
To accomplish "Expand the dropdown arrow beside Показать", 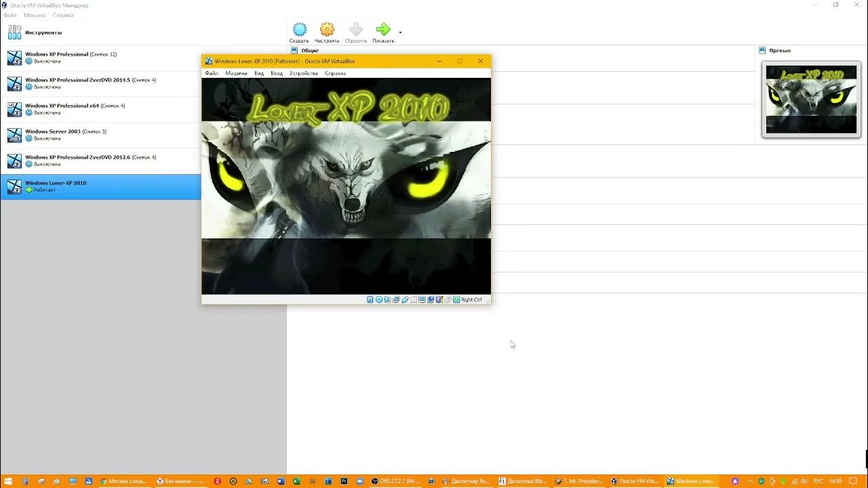I will (x=400, y=32).
